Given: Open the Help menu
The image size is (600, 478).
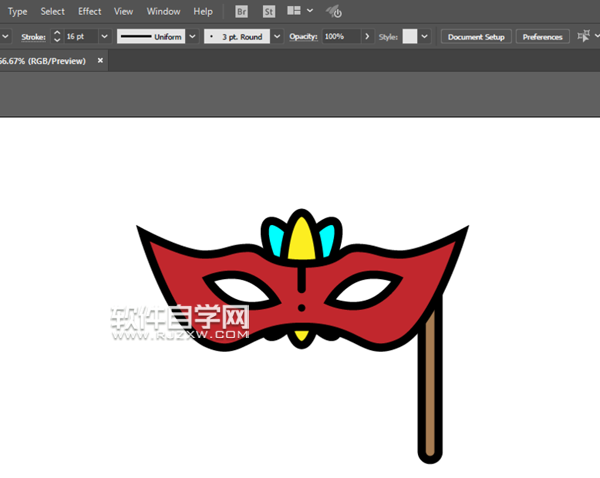Looking at the screenshot, I should pyautogui.click(x=203, y=11).
